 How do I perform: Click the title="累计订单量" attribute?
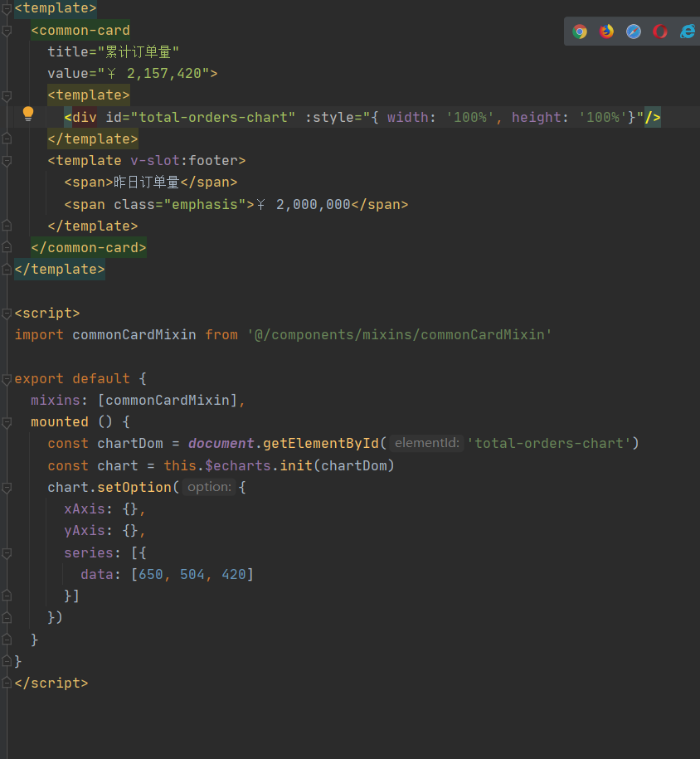click(x=114, y=51)
